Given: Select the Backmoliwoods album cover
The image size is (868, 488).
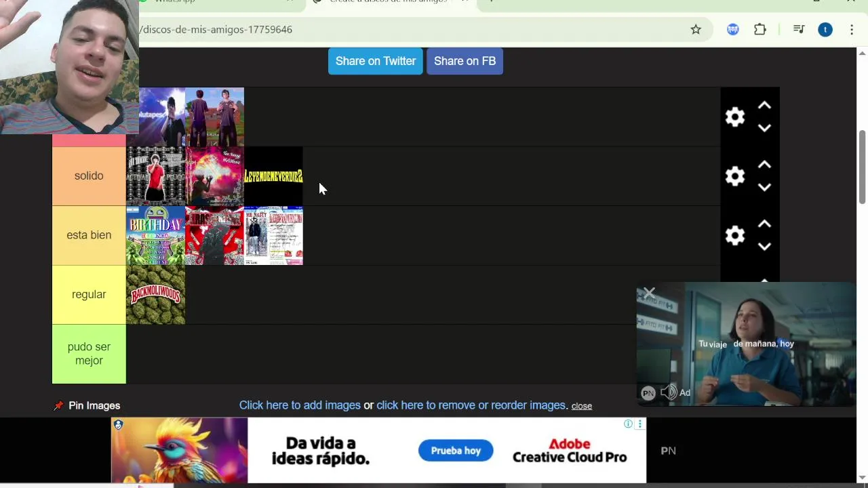Looking at the screenshot, I should (155, 295).
